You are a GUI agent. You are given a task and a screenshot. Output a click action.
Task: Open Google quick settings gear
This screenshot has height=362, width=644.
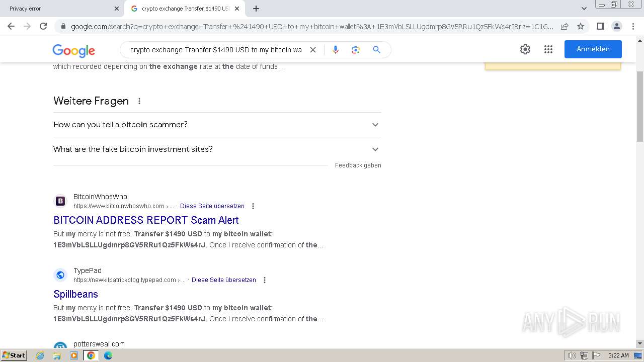point(525,49)
